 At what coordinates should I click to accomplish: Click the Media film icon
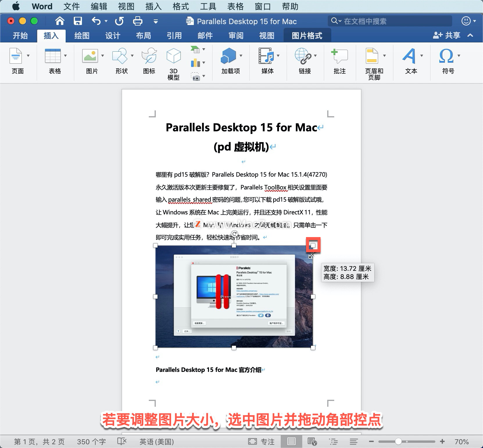266,56
